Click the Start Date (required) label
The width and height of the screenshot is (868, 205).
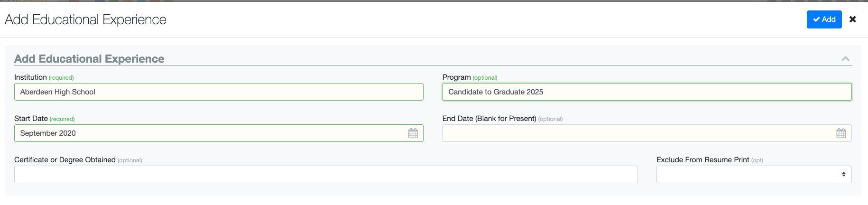(45, 119)
